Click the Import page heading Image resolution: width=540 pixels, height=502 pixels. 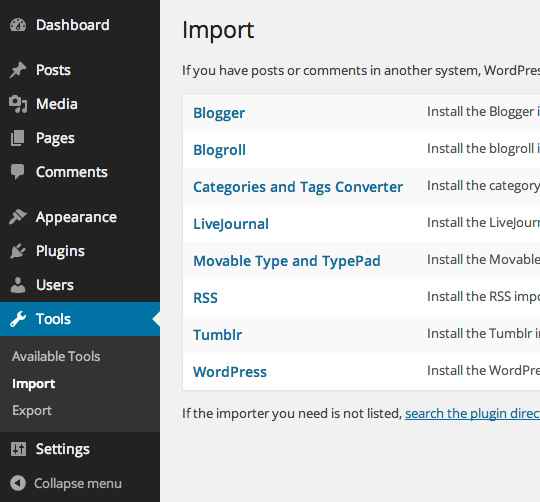tap(218, 31)
